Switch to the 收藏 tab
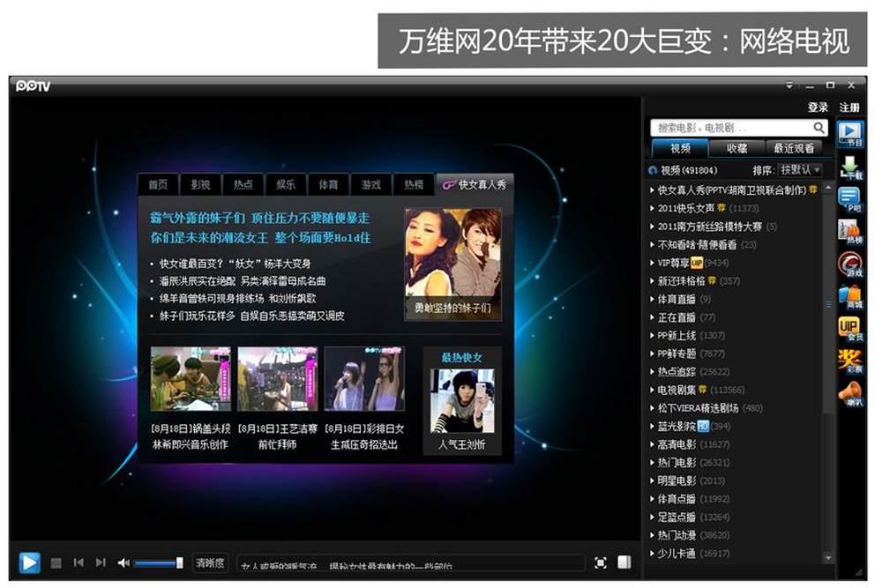 tap(736, 148)
